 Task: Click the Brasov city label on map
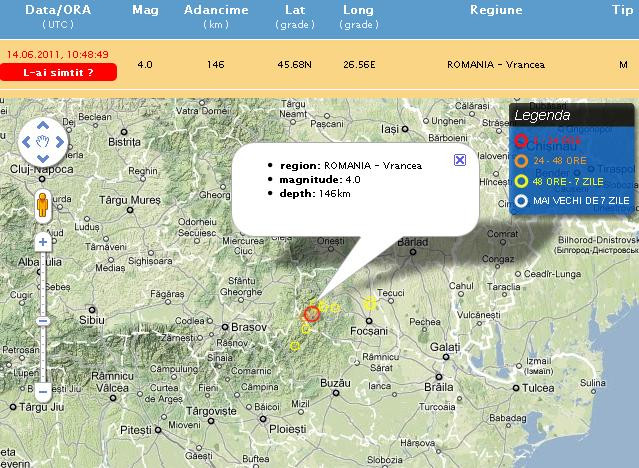point(249,327)
